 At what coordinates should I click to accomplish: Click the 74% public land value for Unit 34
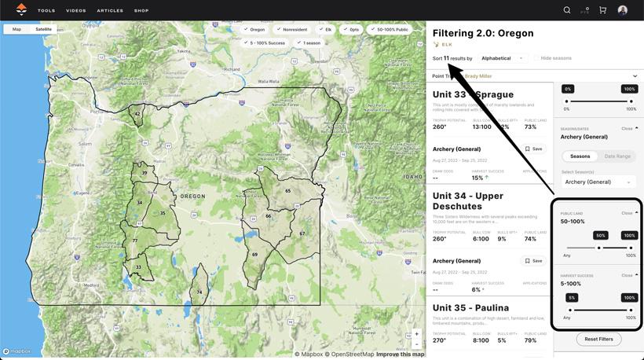[530, 239]
